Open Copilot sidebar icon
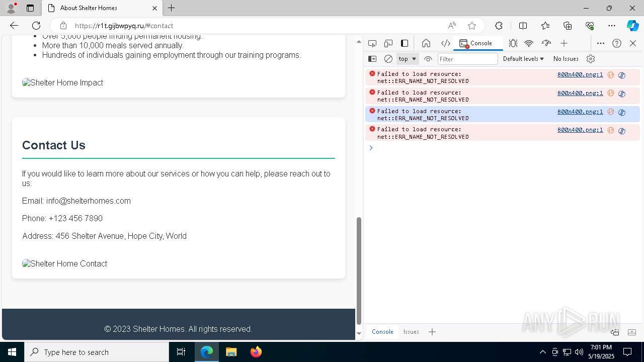The image size is (644, 362). coord(632,26)
